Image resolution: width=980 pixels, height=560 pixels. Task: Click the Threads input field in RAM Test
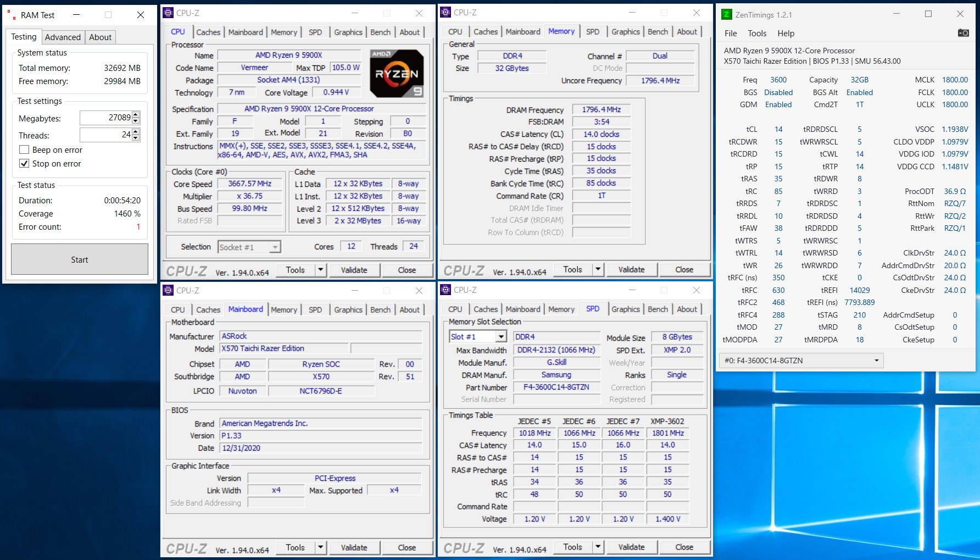point(106,135)
